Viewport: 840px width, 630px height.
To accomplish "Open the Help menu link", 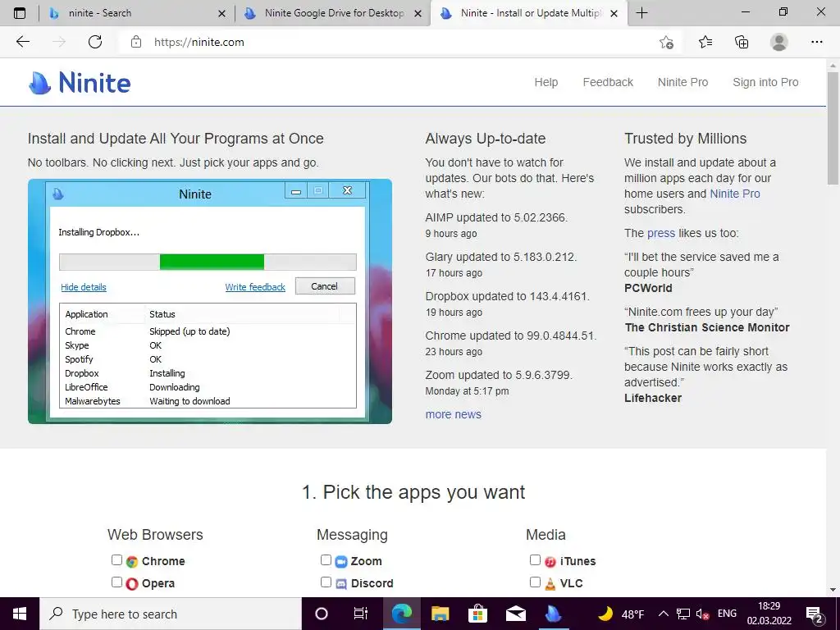I will point(546,82).
